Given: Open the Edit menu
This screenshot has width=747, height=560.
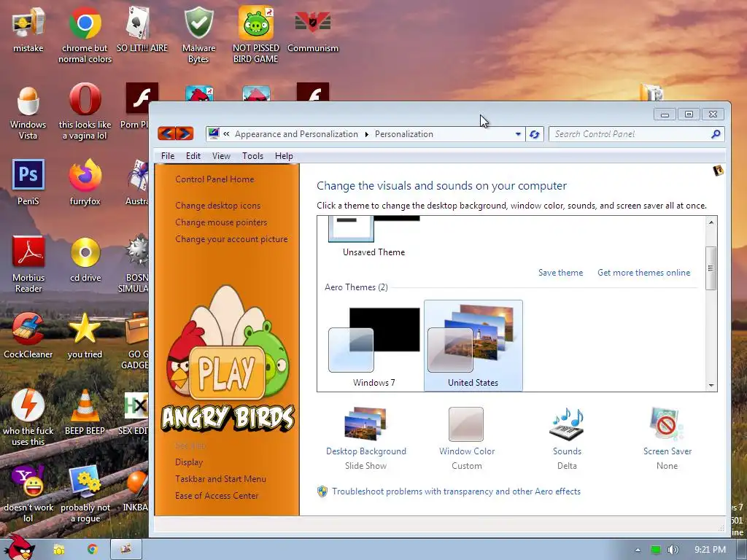Looking at the screenshot, I should pos(193,156).
